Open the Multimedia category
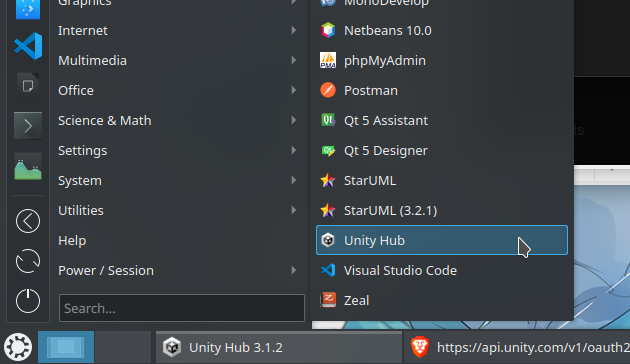 tap(178, 60)
